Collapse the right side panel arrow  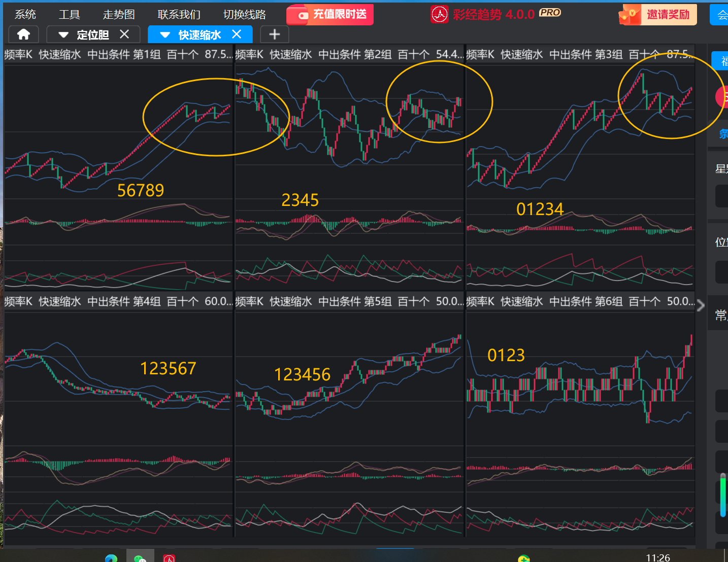[701, 305]
